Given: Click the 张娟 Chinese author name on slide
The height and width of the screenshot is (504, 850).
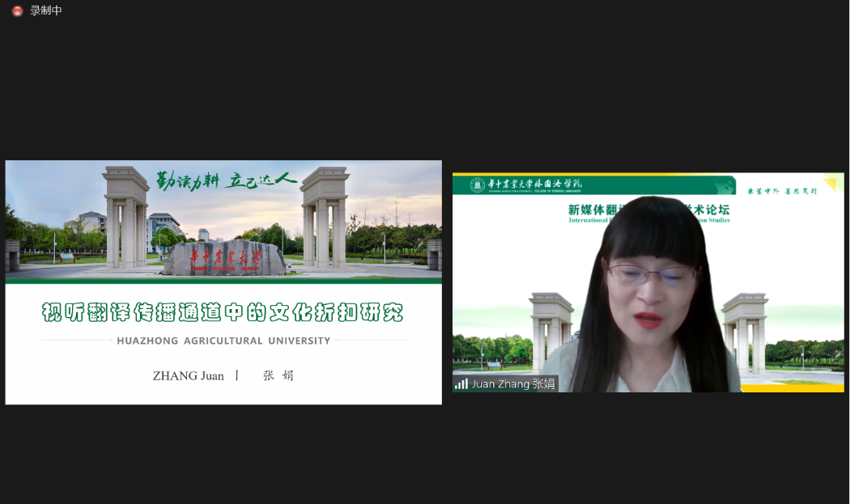Looking at the screenshot, I should click(x=278, y=375).
